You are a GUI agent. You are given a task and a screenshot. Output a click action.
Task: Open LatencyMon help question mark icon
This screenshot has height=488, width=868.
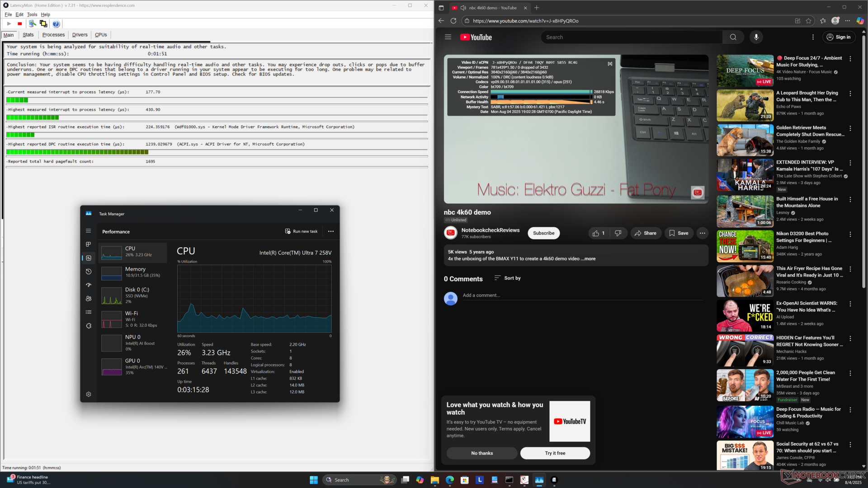click(x=56, y=24)
